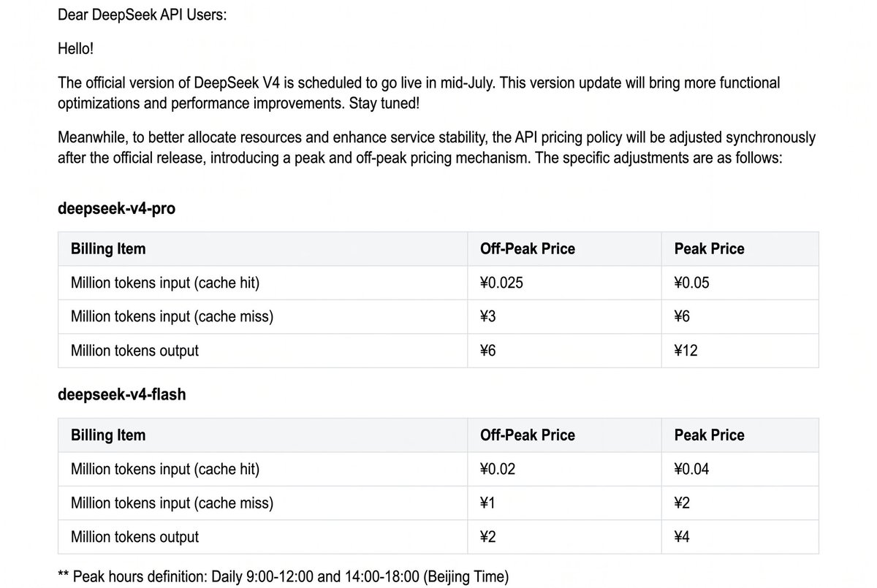Select flash table Peak Price header
The image size is (877, 588).
tap(709, 435)
